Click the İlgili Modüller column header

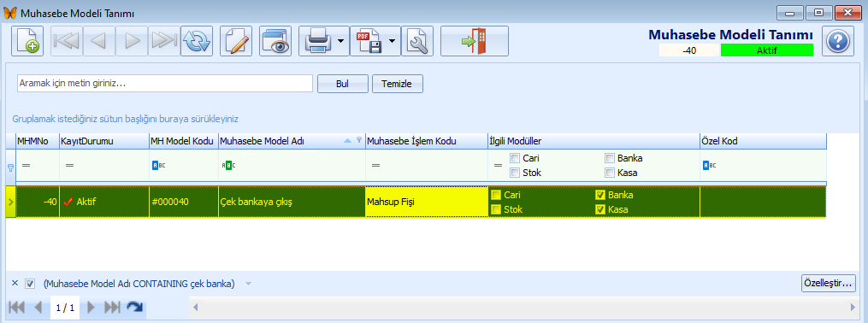tap(593, 141)
